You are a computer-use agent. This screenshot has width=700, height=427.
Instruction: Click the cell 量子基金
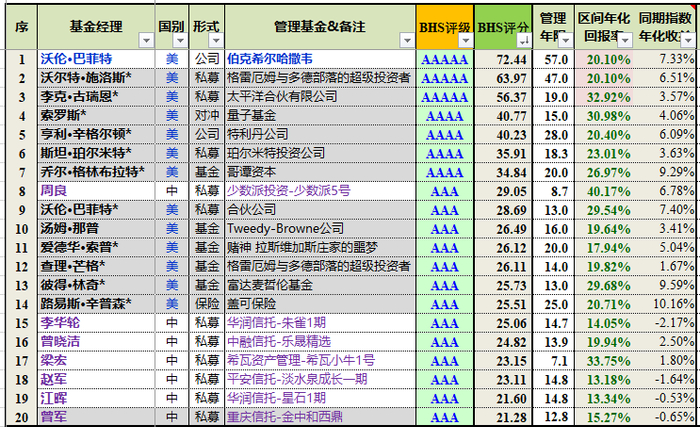[x=320, y=115]
